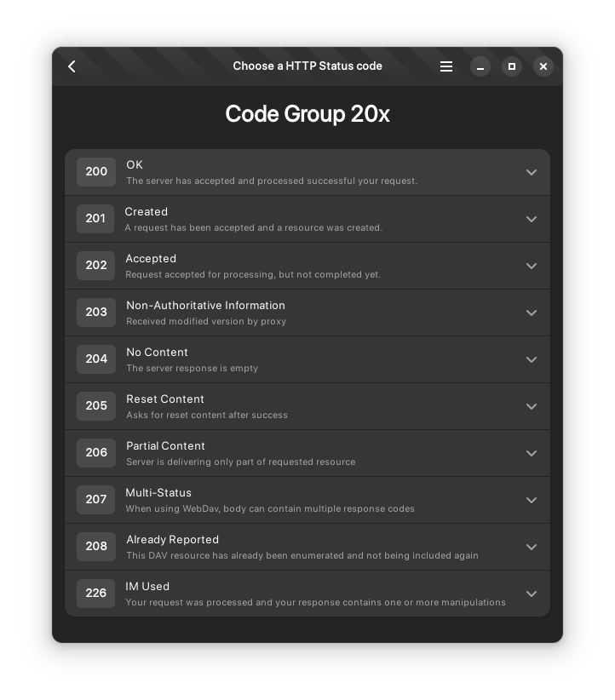Select the "OK" row title
The width and height of the screenshot is (615, 700).
[x=135, y=164]
